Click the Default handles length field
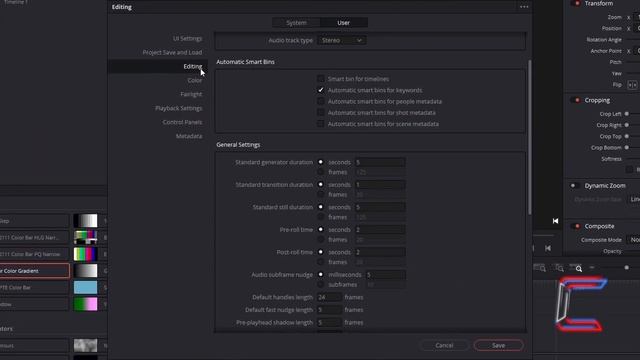 [x=329, y=297]
